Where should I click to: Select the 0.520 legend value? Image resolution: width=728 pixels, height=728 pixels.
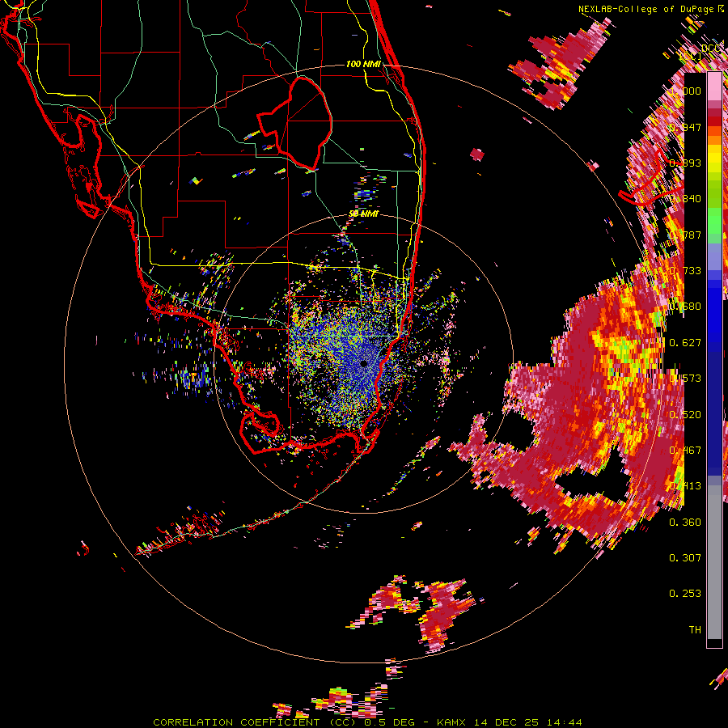tap(685, 415)
